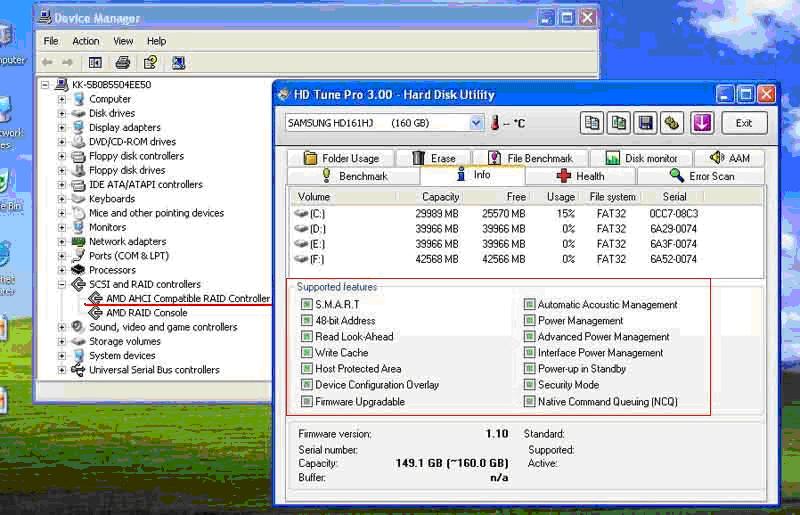
Task: Open the View menu in Device Manager
Action: pos(123,41)
